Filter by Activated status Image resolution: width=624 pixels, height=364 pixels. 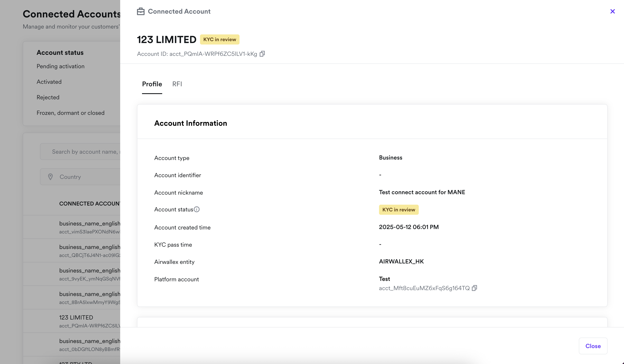coord(49,82)
